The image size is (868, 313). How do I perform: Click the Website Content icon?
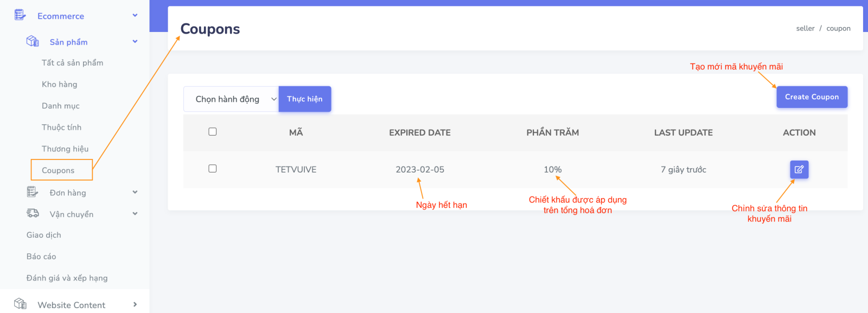pyautogui.click(x=20, y=304)
